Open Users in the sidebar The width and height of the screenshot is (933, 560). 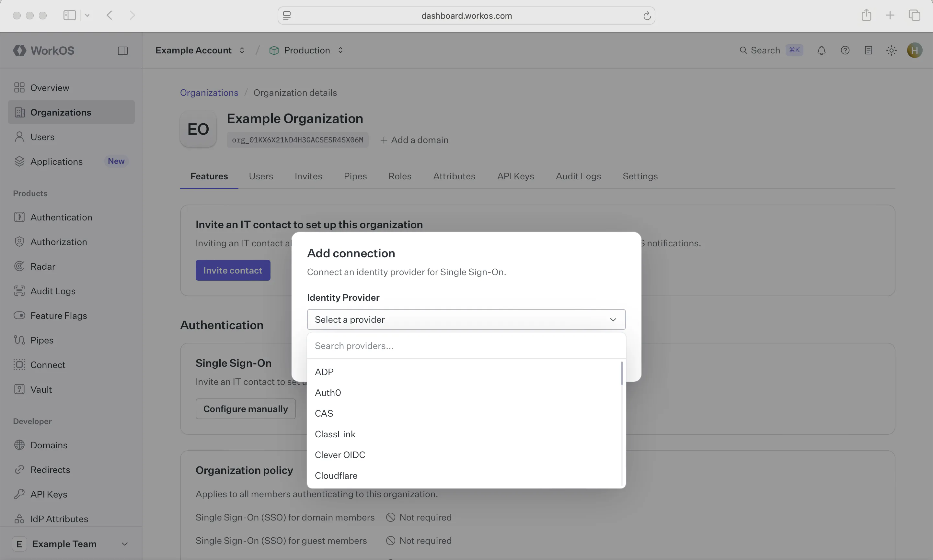[71, 137]
